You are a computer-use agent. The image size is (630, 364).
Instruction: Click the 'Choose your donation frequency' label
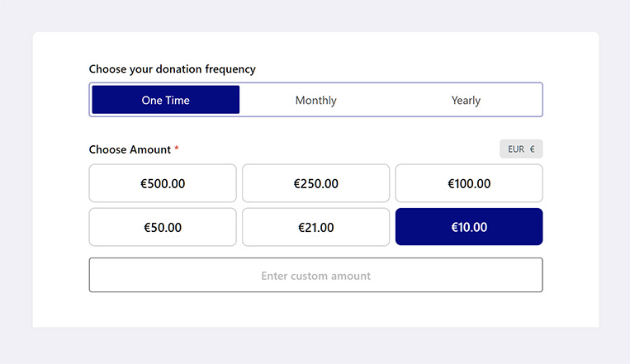pyautogui.click(x=172, y=69)
